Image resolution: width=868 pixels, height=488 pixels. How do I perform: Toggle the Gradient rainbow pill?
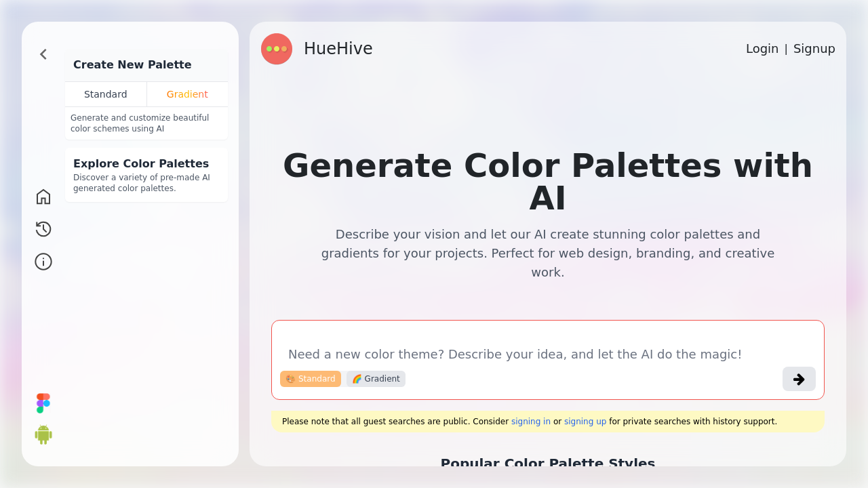[375, 379]
